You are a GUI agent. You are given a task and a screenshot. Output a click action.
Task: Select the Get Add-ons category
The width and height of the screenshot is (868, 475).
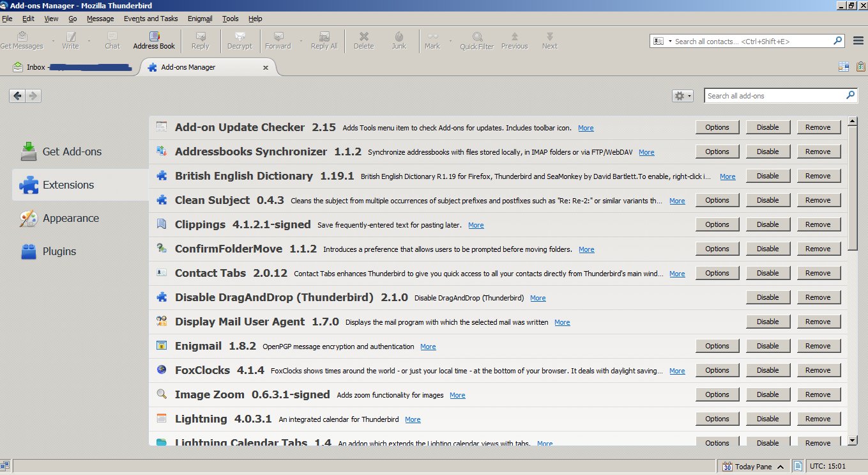[x=80, y=152]
